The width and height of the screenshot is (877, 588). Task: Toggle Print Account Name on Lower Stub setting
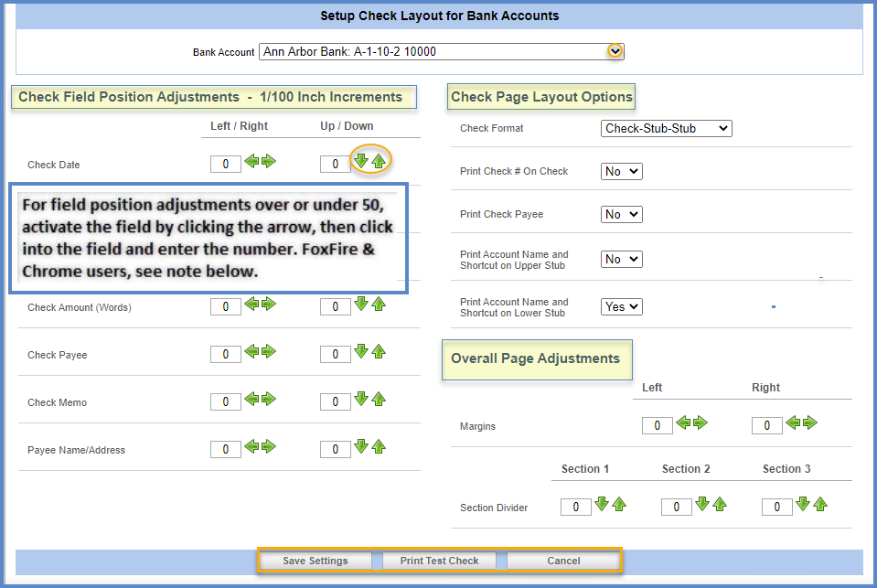click(x=620, y=306)
